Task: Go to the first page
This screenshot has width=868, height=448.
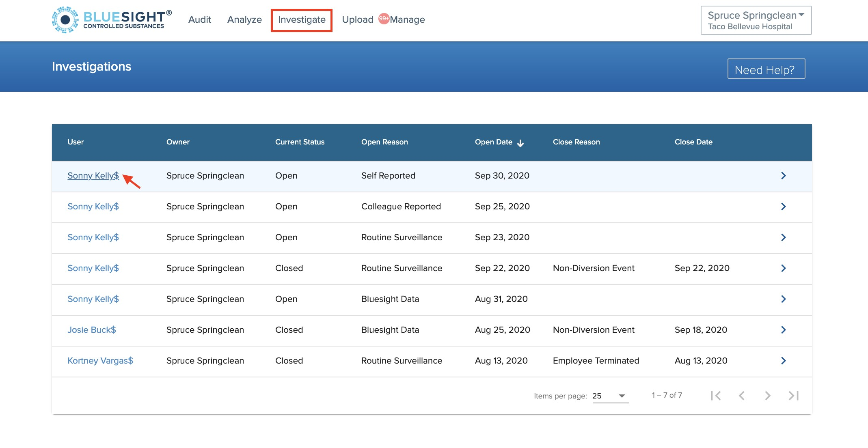Action: (x=716, y=396)
